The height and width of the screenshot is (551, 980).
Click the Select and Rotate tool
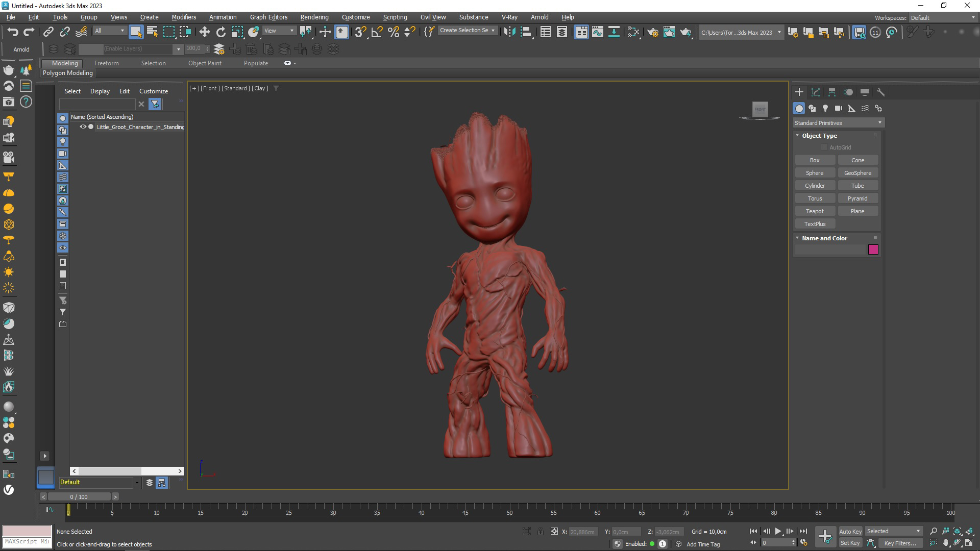[x=221, y=32]
